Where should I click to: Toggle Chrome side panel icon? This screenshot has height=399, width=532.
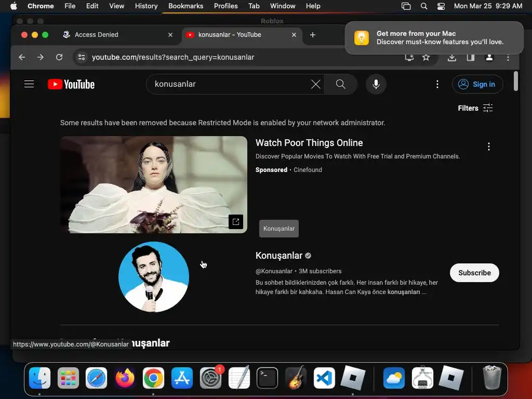point(471,58)
